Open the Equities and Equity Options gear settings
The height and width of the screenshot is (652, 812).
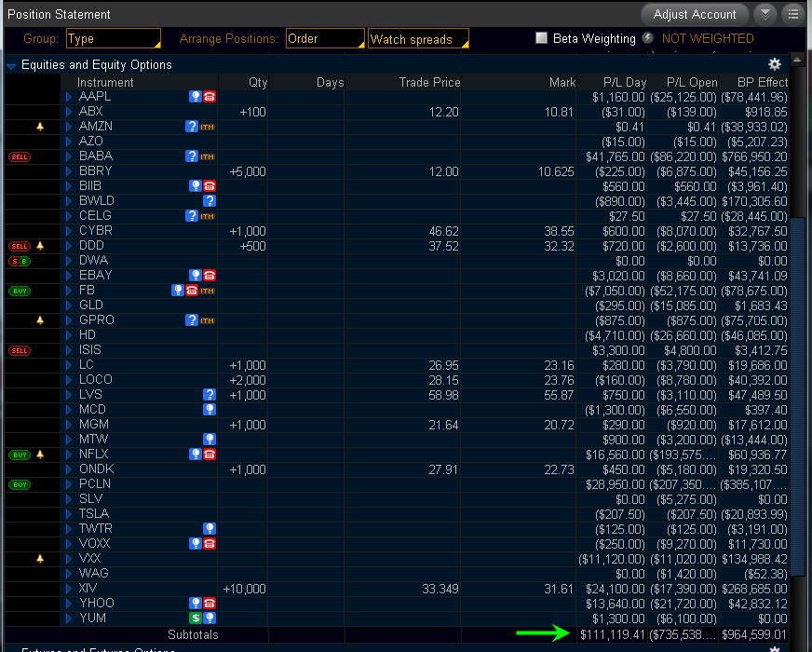(x=774, y=64)
